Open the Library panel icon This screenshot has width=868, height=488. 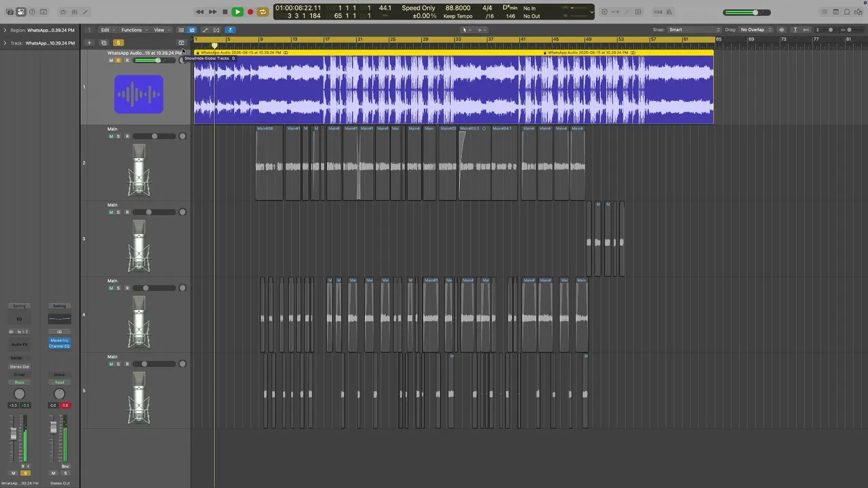click(9, 12)
